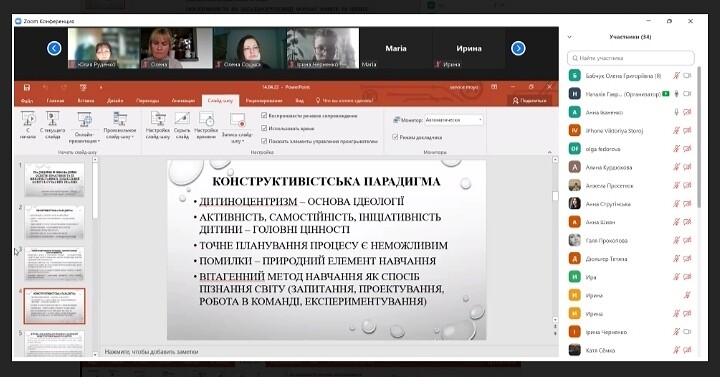Open Rehearse timings icon
The width and height of the screenshot is (720, 377).
[x=206, y=119]
